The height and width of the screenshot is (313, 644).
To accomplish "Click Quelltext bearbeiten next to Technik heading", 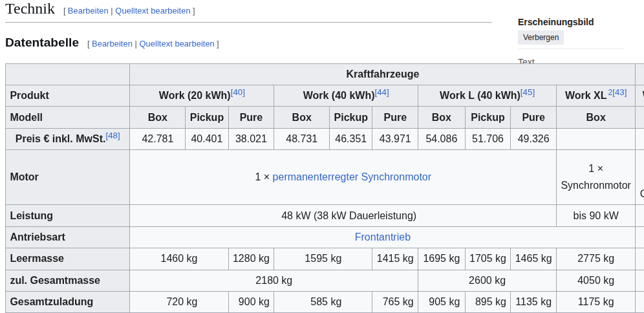I will (153, 11).
